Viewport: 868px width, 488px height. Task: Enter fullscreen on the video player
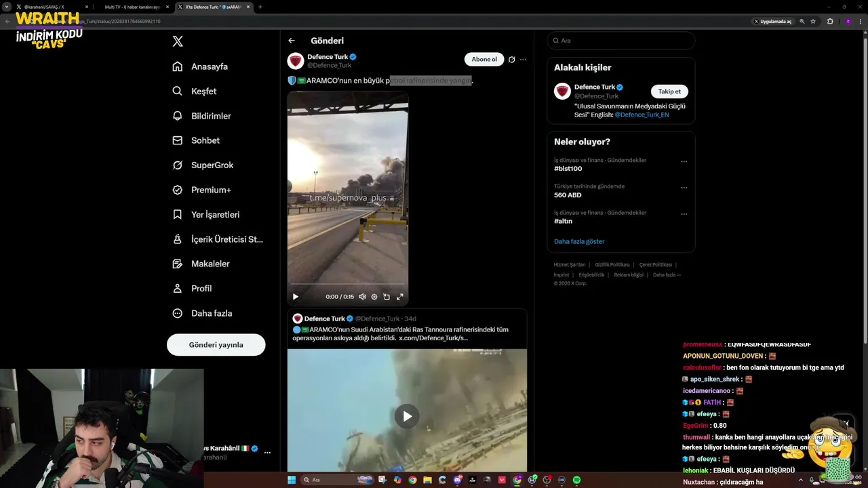click(x=400, y=296)
